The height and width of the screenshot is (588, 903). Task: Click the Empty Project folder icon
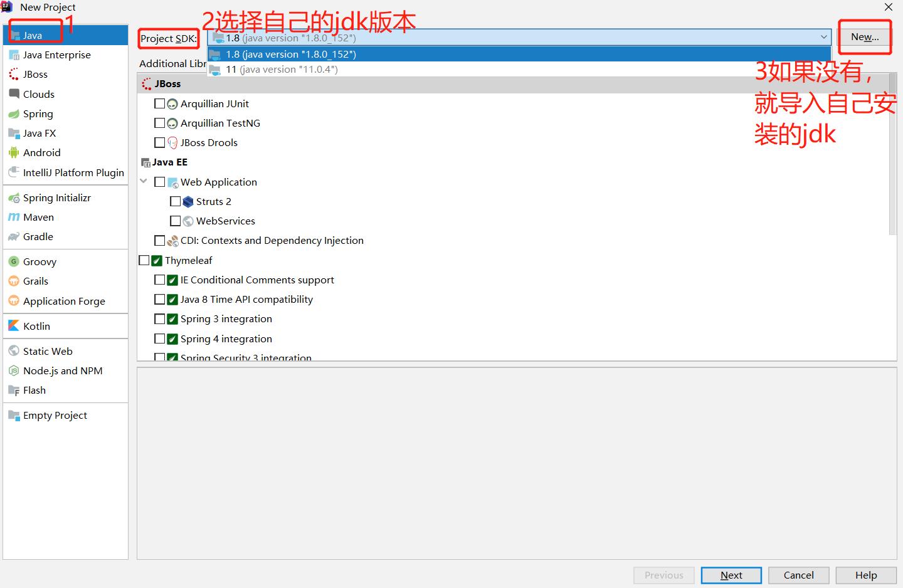(14, 416)
